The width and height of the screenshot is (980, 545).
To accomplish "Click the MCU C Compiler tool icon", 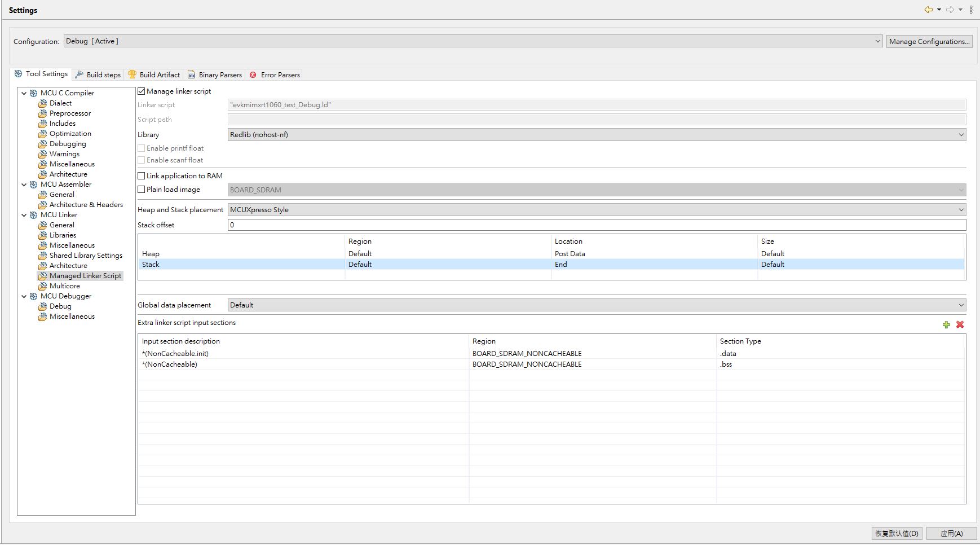I will point(34,93).
